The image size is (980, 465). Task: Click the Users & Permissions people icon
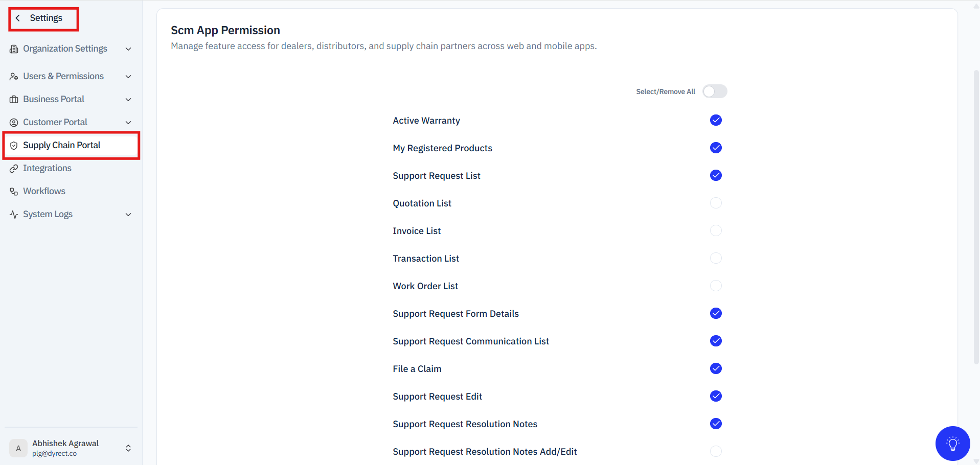14,77
